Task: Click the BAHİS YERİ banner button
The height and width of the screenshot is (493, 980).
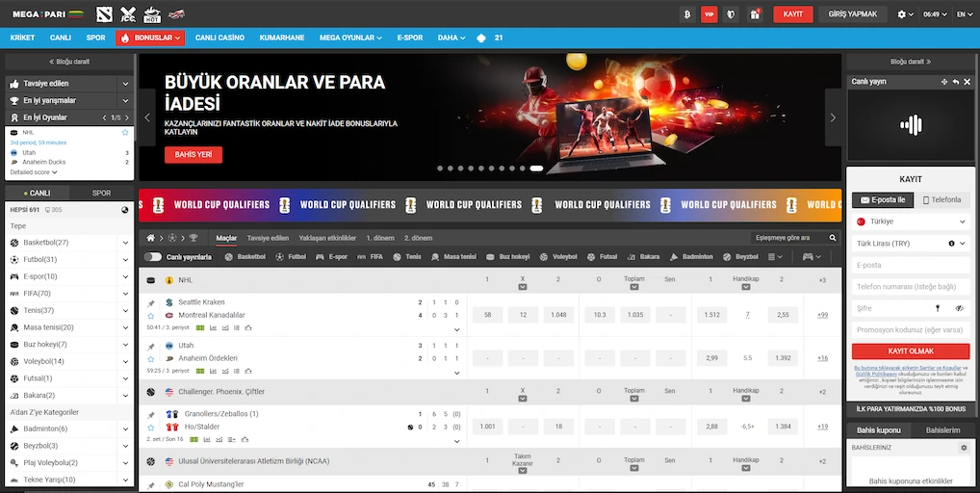Action: click(x=193, y=154)
